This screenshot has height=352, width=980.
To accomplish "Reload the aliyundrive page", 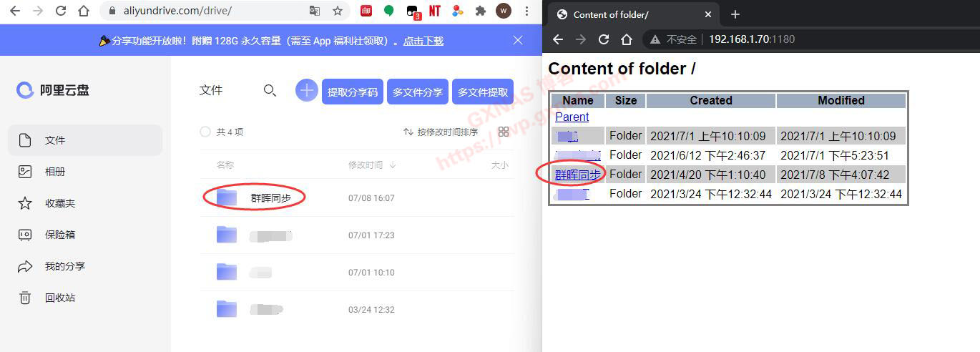I will click(x=61, y=11).
